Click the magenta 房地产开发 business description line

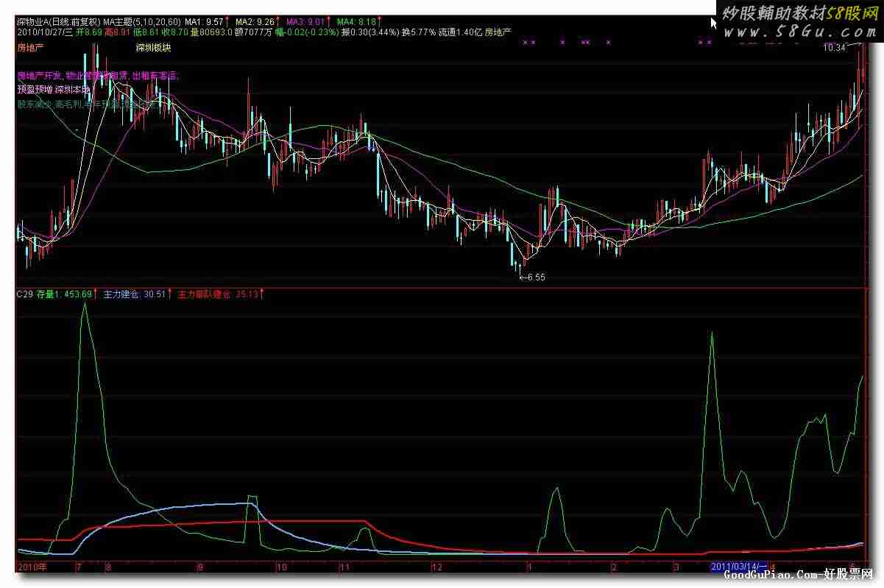(x=97, y=75)
